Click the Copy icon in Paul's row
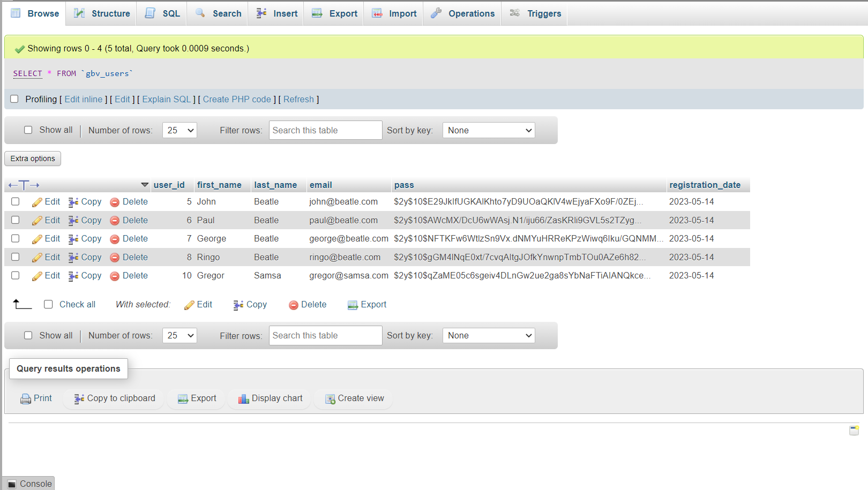Image resolution: width=868 pixels, height=490 pixels. [x=73, y=221]
